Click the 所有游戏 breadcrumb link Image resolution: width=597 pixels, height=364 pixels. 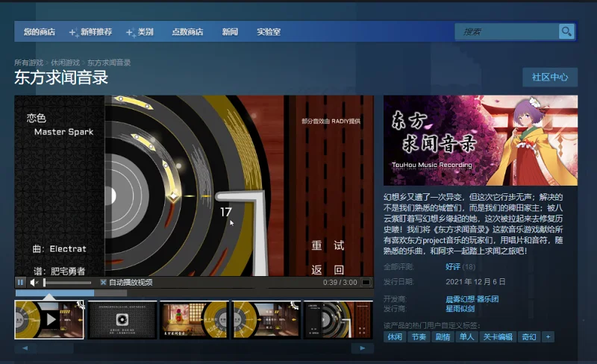(x=28, y=63)
